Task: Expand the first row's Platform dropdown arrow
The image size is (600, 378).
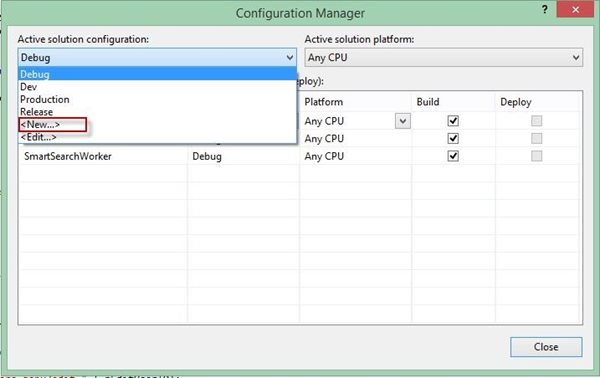Action: 403,121
